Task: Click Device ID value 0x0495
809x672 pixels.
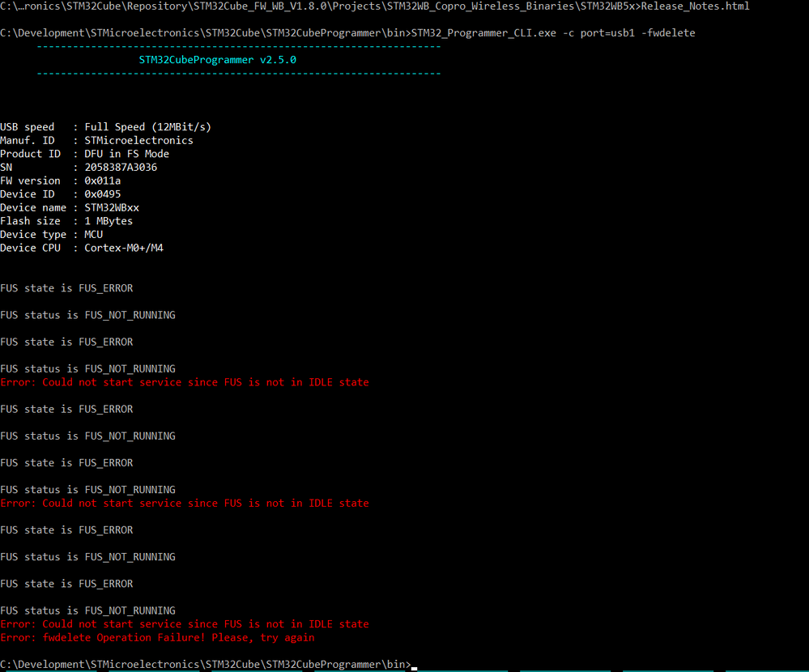Action: (x=103, y=194)
